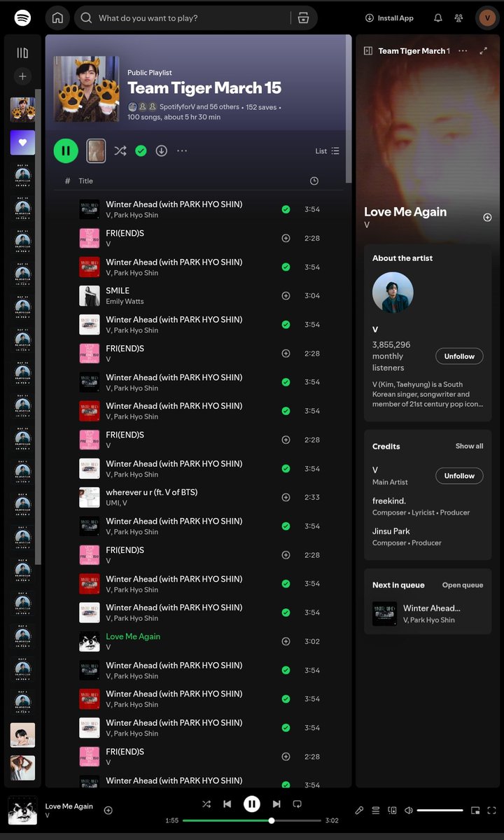Toggle repeat mode
The image size is (504, 840).
[297, 804]
